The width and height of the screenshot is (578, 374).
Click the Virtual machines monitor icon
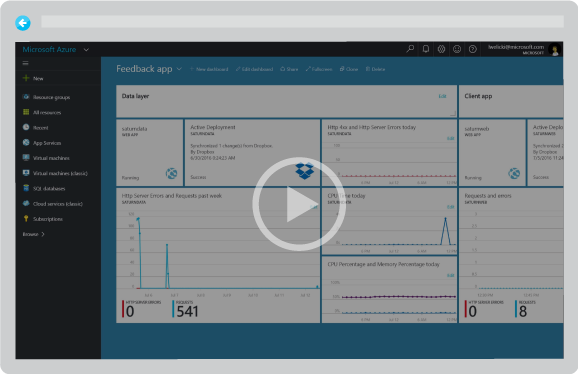[x=26, y=157]
